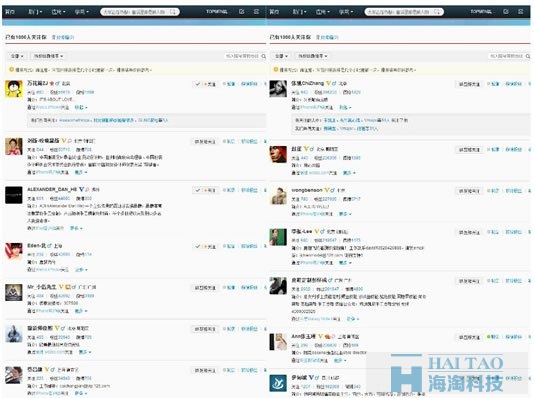The height and width of the screenshot is (398, 534).
Task: Click the magnifier icon in the right pane follower search
Action: [528, 56]
